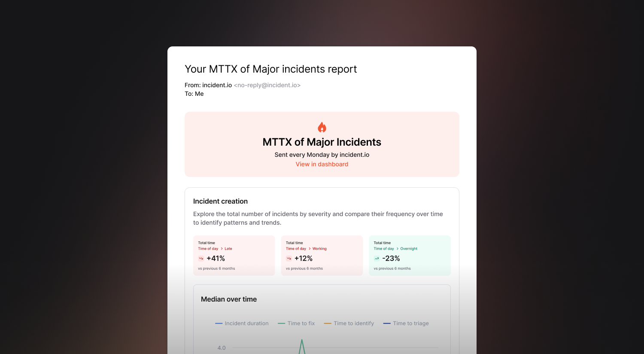Click the Time of day label in Overnight card

point(384,249)
